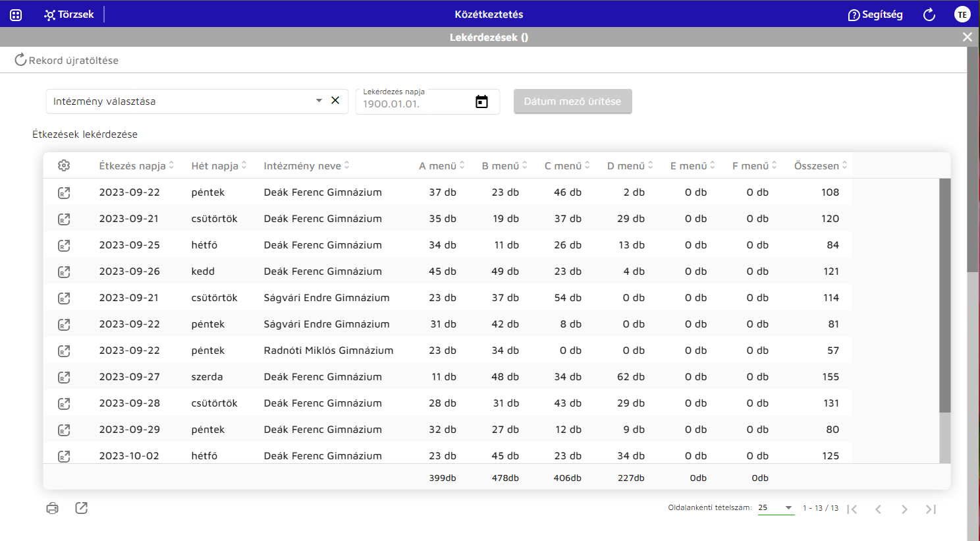The height and width of the screenshot is (541, 980).
Task: Clear the Intézmény választása selection
Action: click(x=335, y=100)
